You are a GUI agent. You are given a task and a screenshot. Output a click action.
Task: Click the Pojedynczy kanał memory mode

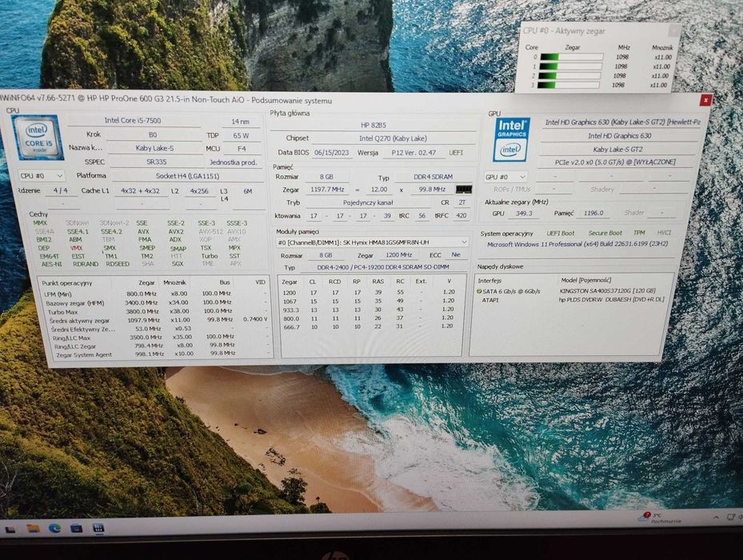368,202
